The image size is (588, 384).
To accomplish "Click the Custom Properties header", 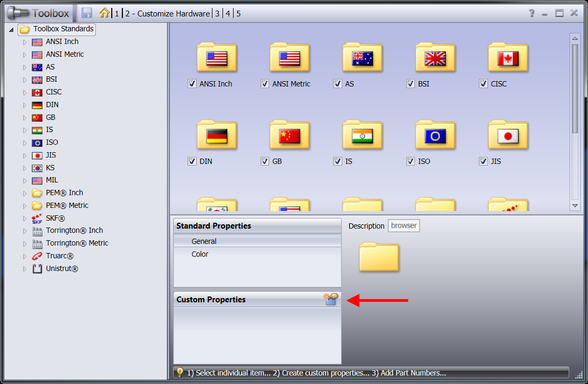I will [x=257, y=299].
